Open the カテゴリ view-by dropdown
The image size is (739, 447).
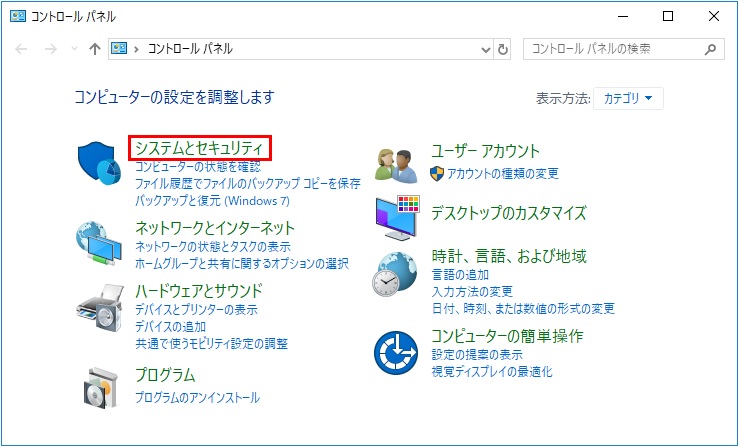pos(628,98)
